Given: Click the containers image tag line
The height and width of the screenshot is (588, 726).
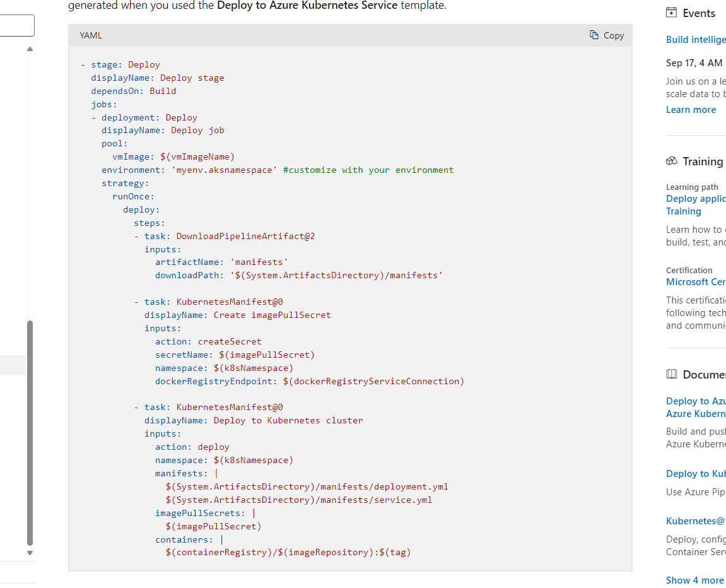Looking at the screenshot, I should [288, 552].
